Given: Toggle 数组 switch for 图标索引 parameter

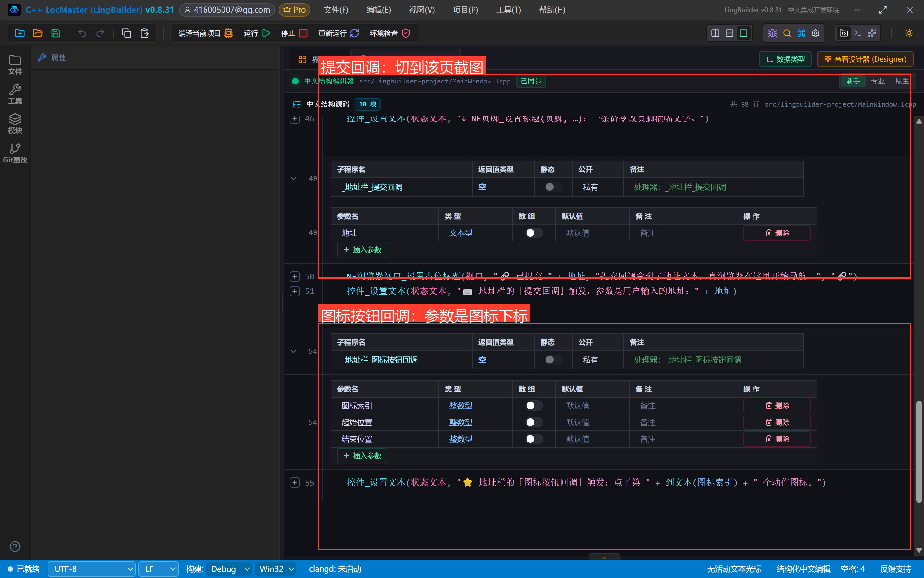Looking at the screenshot, I should point(534,406).
